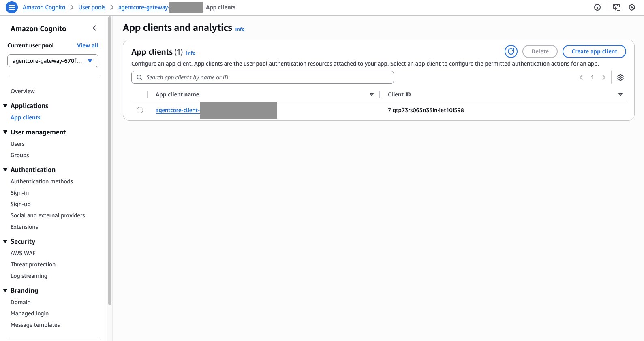Open table preferences gear icon

[x=620, y=77]
